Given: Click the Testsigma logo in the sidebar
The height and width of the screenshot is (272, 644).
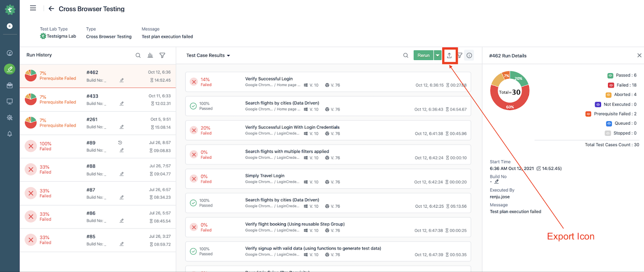Looking at the screenshot, I should pyautogui.click(x=10, y=9).
